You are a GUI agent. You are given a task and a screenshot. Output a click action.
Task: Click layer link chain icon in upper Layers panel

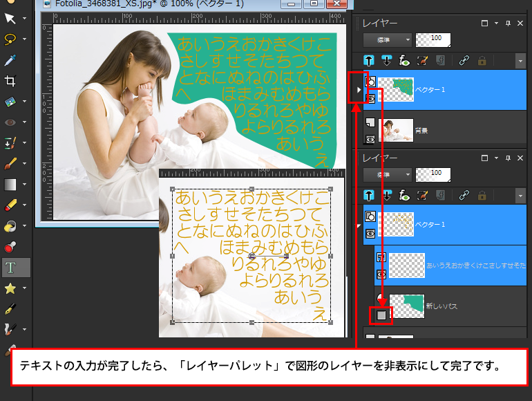tap(464, 61)
